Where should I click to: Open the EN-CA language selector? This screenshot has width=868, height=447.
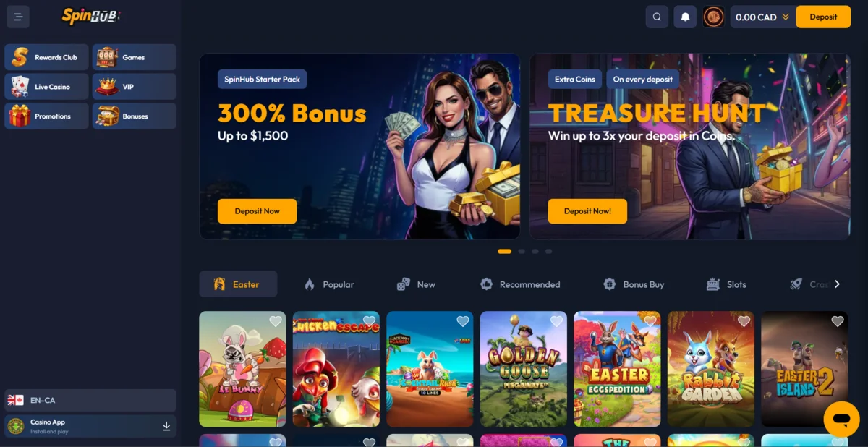(x=90, y=400)
